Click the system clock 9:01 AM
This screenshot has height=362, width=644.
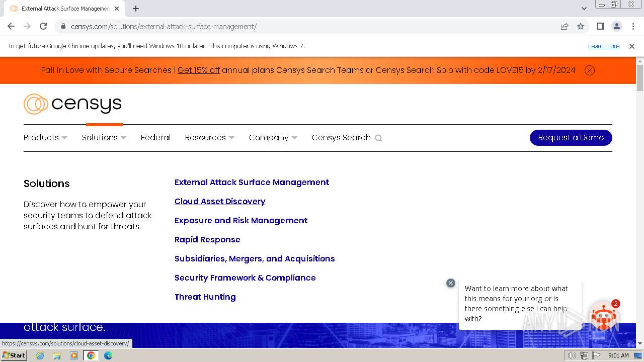point(618,355)
